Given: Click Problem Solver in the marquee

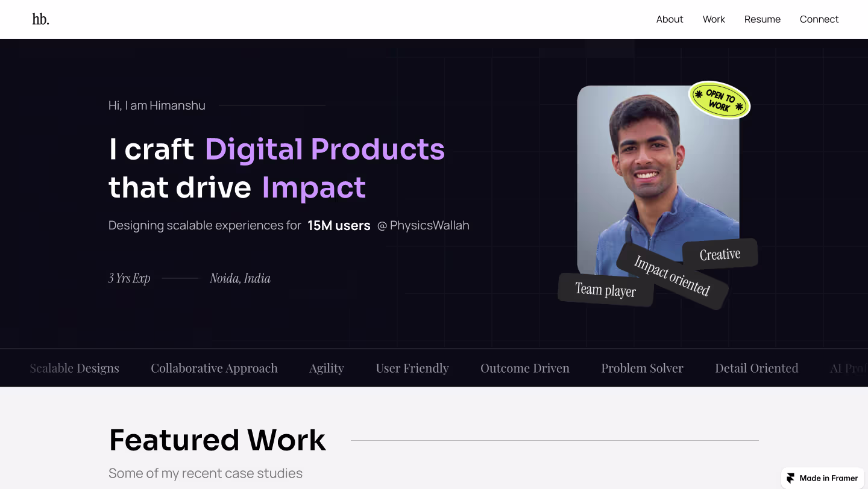Looking at the screenshot, I should click(642, 368).
